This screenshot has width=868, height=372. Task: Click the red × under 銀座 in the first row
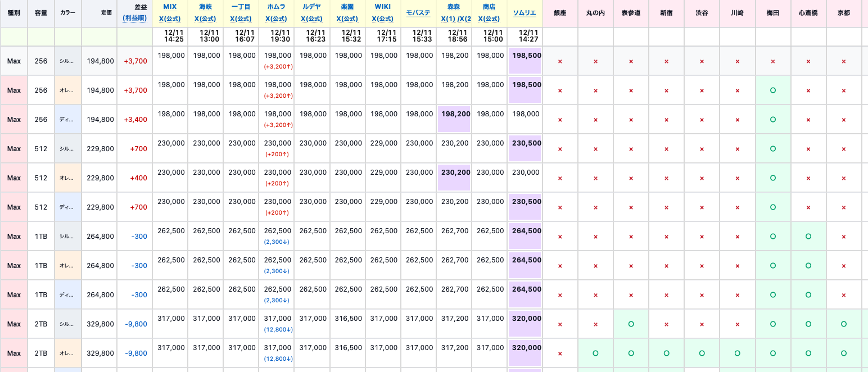point(560,61)
